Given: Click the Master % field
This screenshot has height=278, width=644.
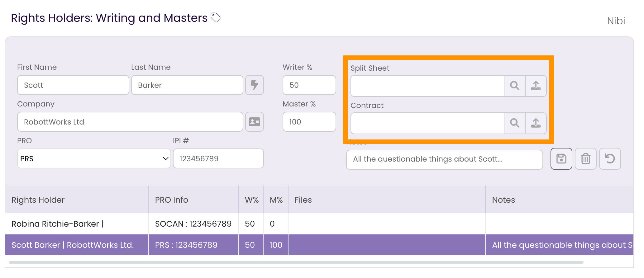Looking at the screenshot, I should 309,122.
